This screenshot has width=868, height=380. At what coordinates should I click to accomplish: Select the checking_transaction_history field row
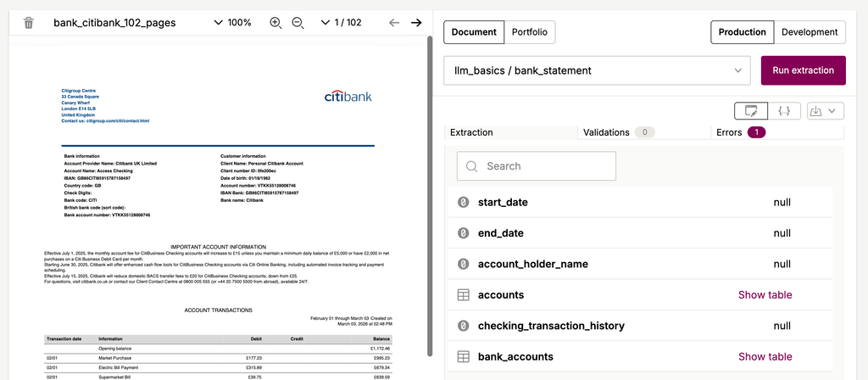[x=640, y=326]
